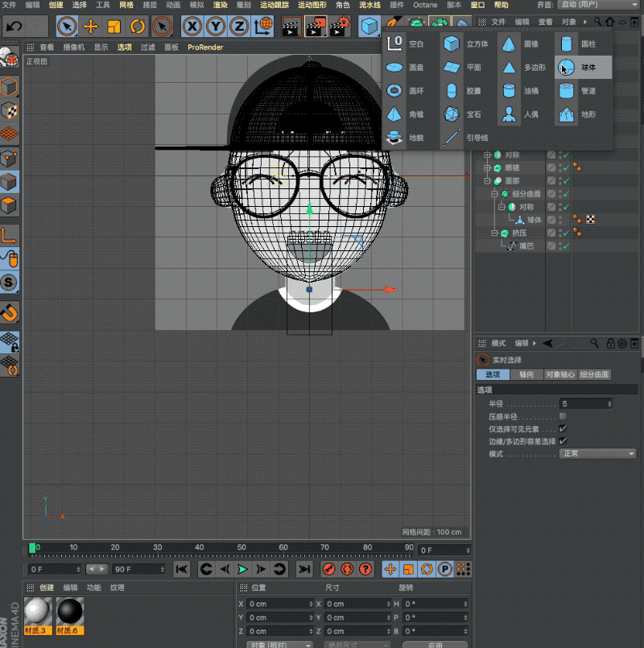Viewport: 644px width, 648px height.
Task: Select the Scale tool
Action: point(114,27)
